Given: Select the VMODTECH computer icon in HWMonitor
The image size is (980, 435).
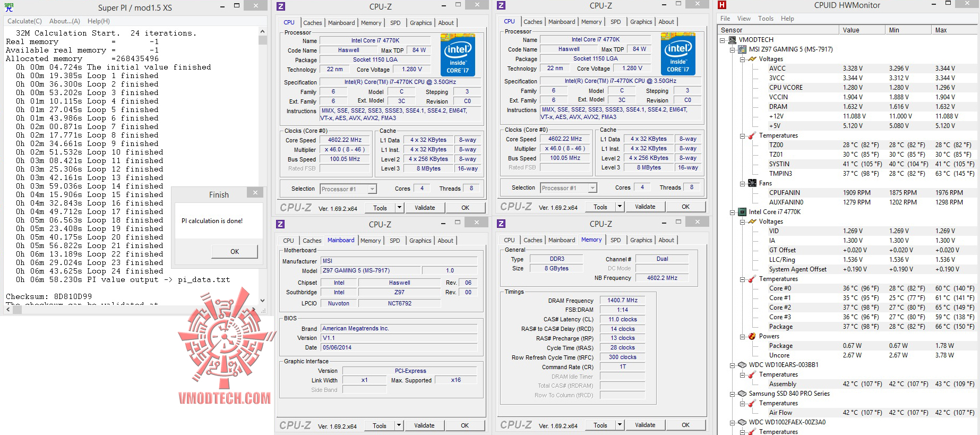Looking at the screenshot, I should coord(733,40).
